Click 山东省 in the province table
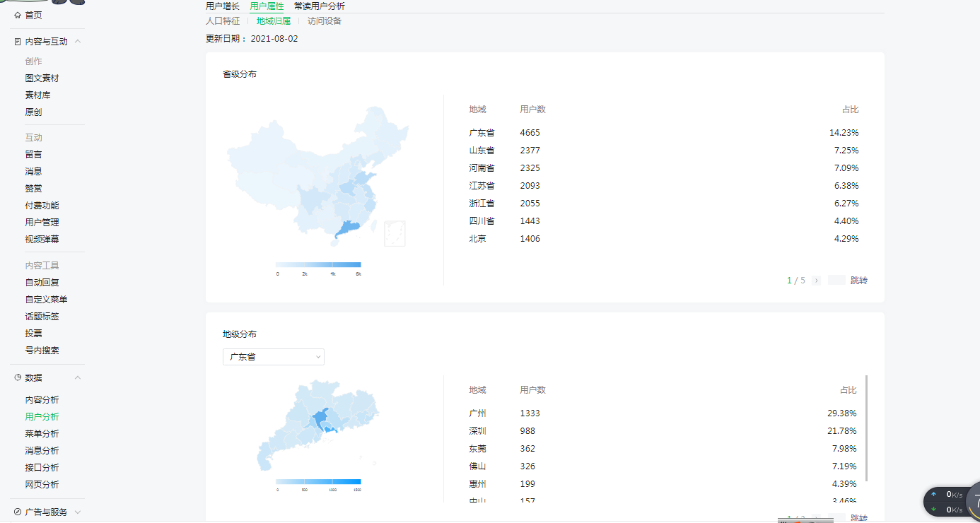 click(482, 151)
